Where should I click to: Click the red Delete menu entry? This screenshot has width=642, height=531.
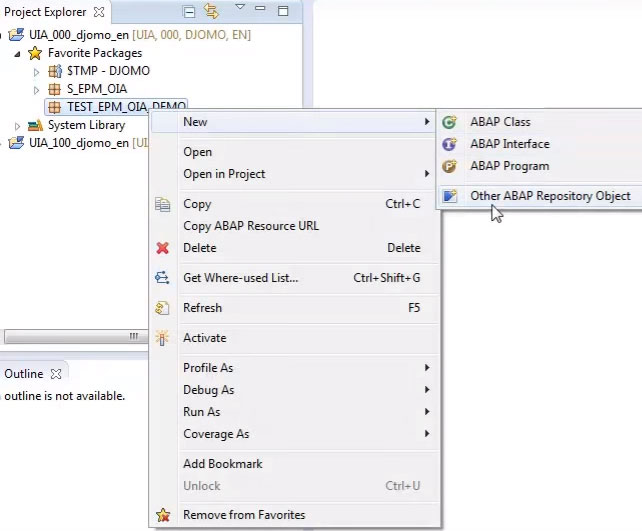click(199, 248)
